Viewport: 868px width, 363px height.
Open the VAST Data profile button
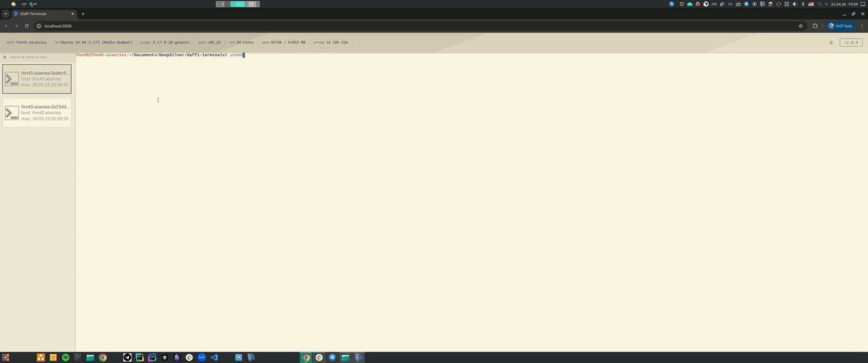click(840, 26)
